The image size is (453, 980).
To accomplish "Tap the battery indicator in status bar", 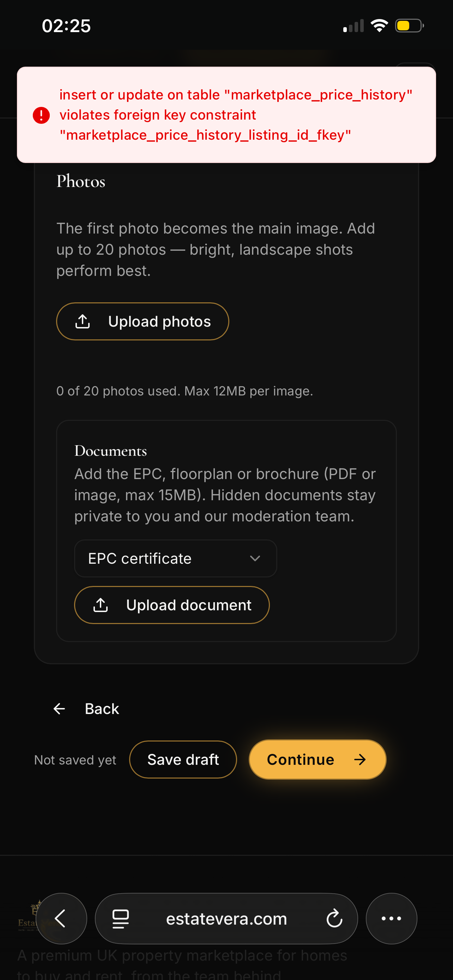I will [410, 26].
